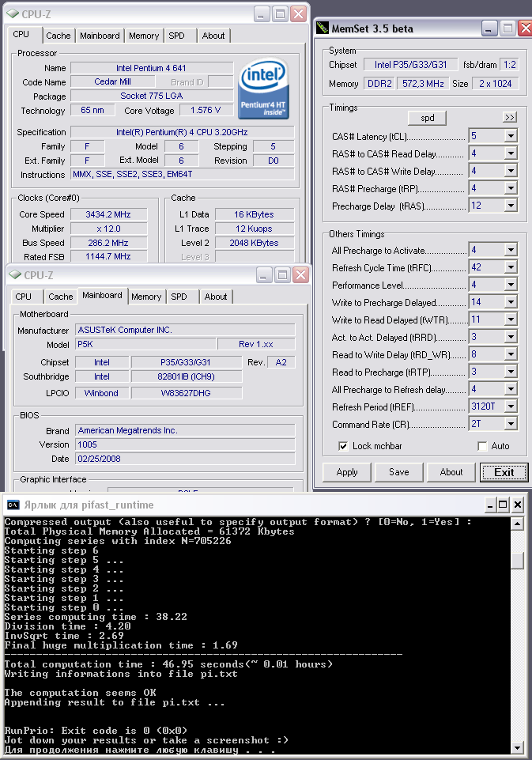Image resolution: width=532 pixels, height=760 pixels.
Task: Click the Manufacturer field ASUSTeK Computer INC.
Action: [x=185, y=330]
